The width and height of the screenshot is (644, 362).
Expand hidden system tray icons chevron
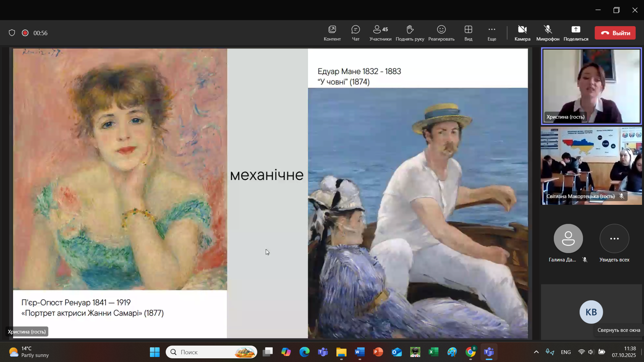[x=536, y=352]
